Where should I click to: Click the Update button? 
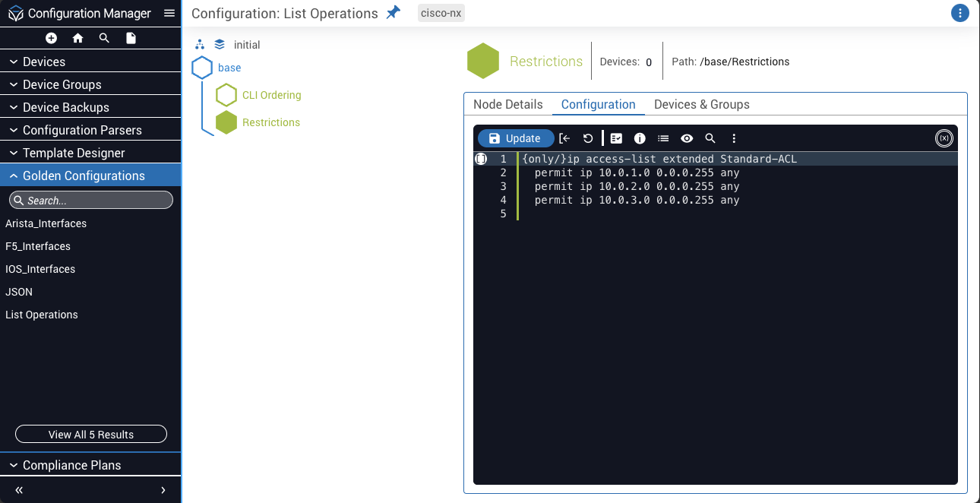[516, 138]
